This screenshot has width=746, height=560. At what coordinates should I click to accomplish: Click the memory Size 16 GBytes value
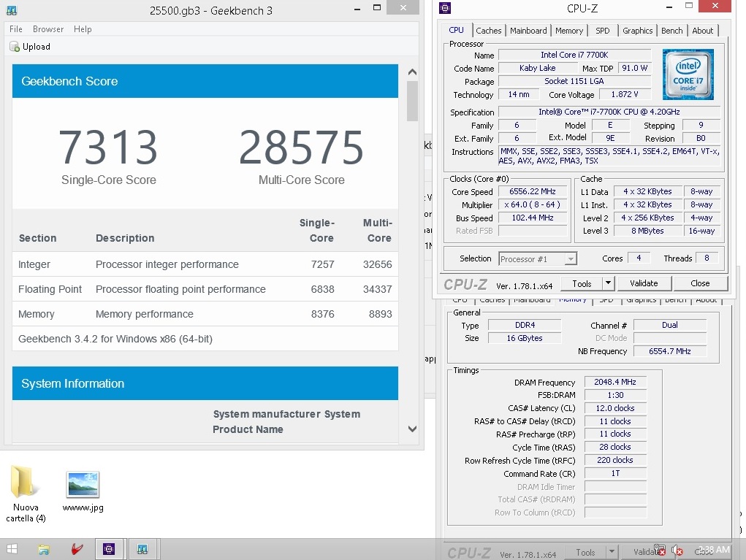pos(525,338)
